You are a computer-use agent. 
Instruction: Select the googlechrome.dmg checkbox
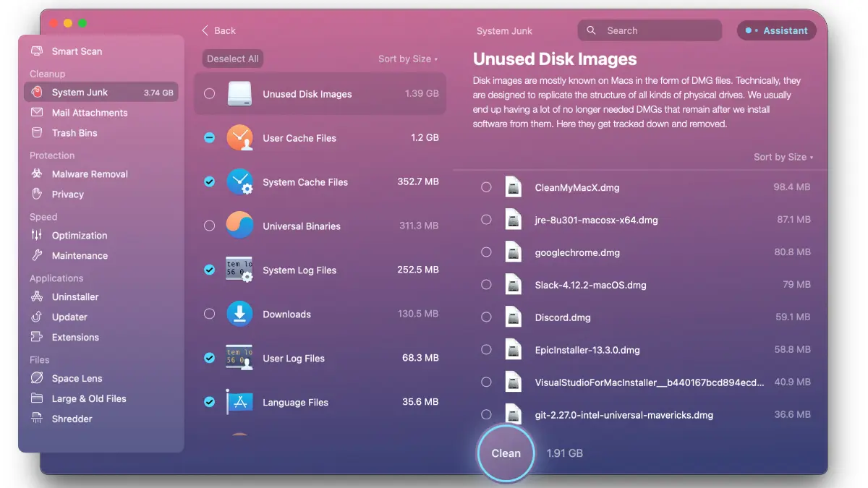[486, 252]
